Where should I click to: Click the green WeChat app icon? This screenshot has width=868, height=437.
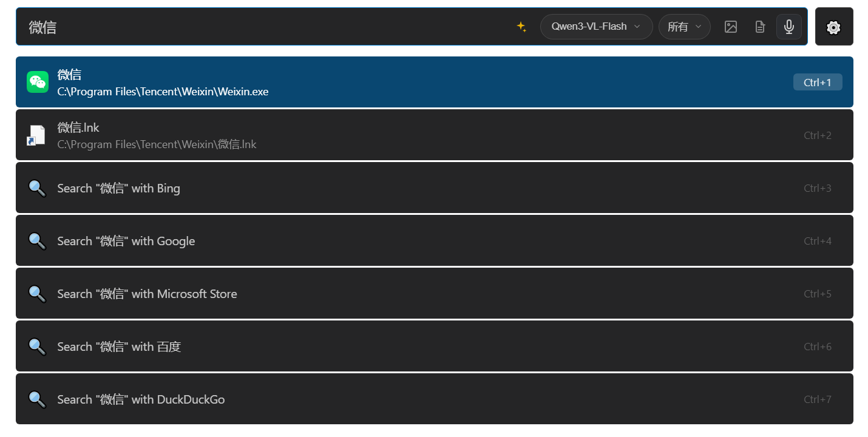click(38, 82)
